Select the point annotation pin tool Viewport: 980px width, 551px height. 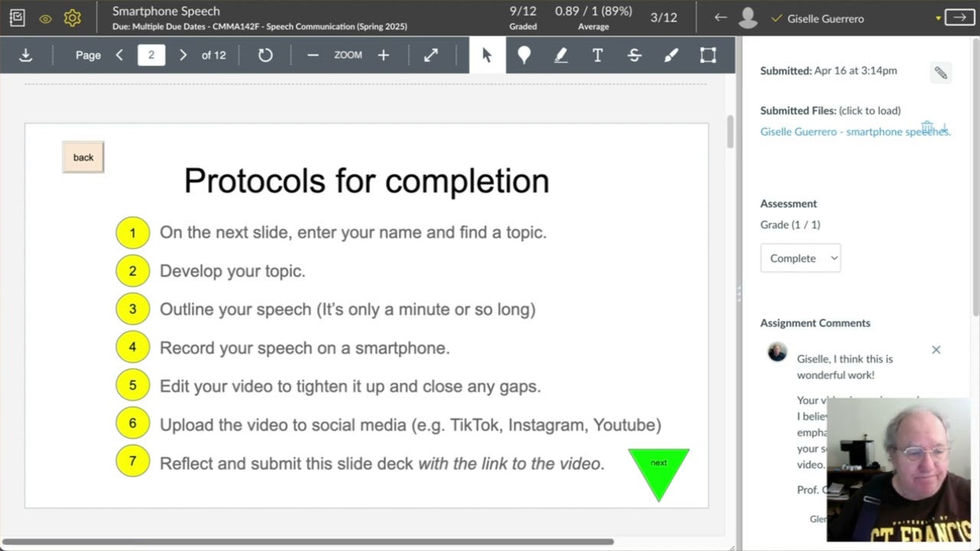coord(524,55)
